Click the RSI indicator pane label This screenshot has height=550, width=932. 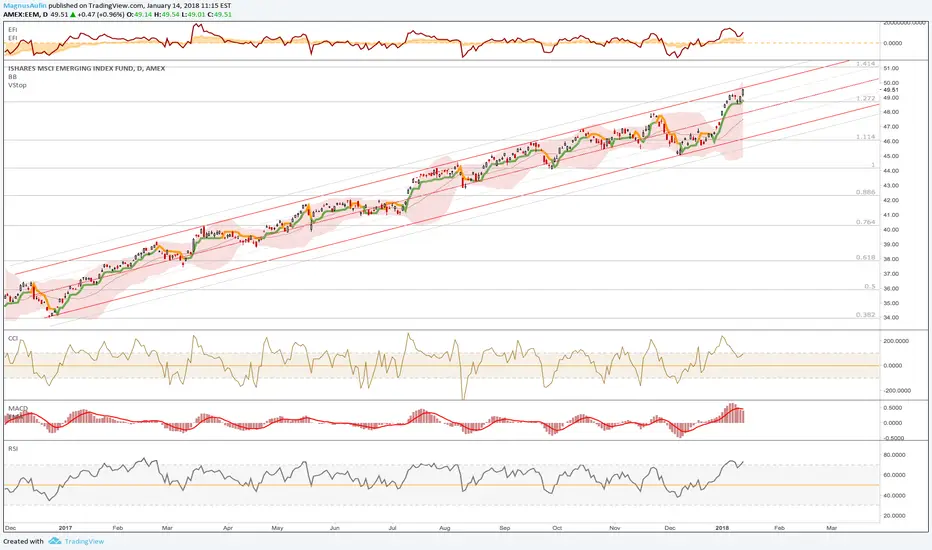tap(12, 448)
